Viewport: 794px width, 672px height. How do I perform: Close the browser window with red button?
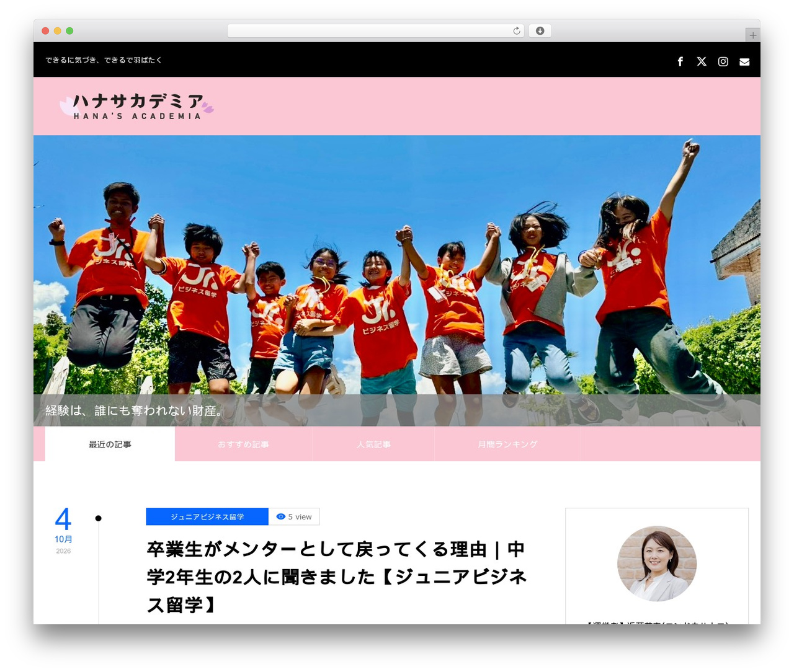click(45, 31)
